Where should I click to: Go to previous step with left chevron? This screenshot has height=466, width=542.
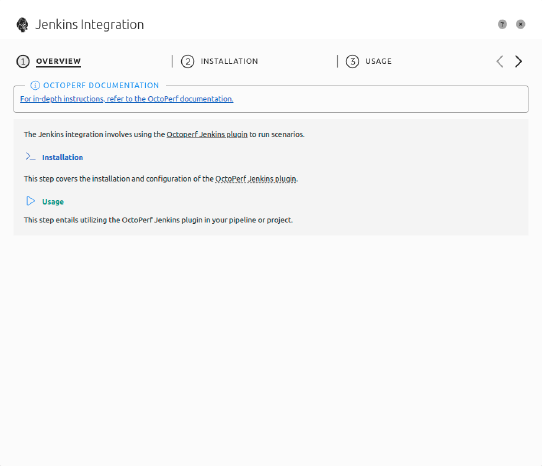pos(499,62)
